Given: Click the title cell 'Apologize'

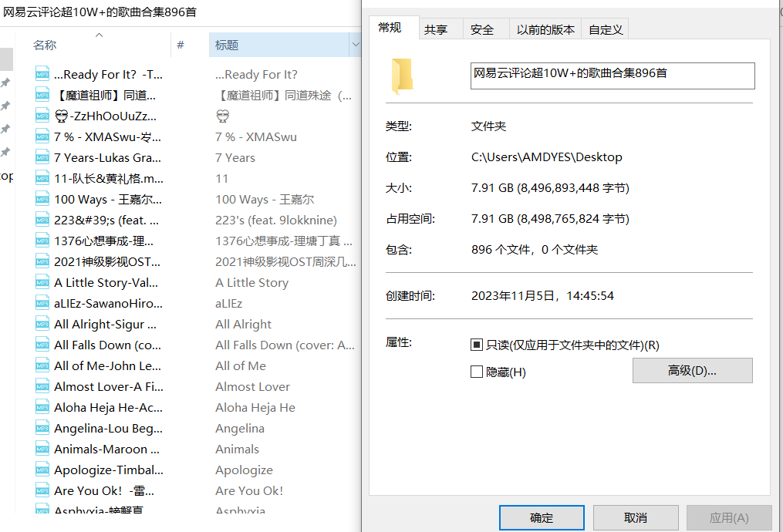Looking at the screenshot, I should (245, 470).
